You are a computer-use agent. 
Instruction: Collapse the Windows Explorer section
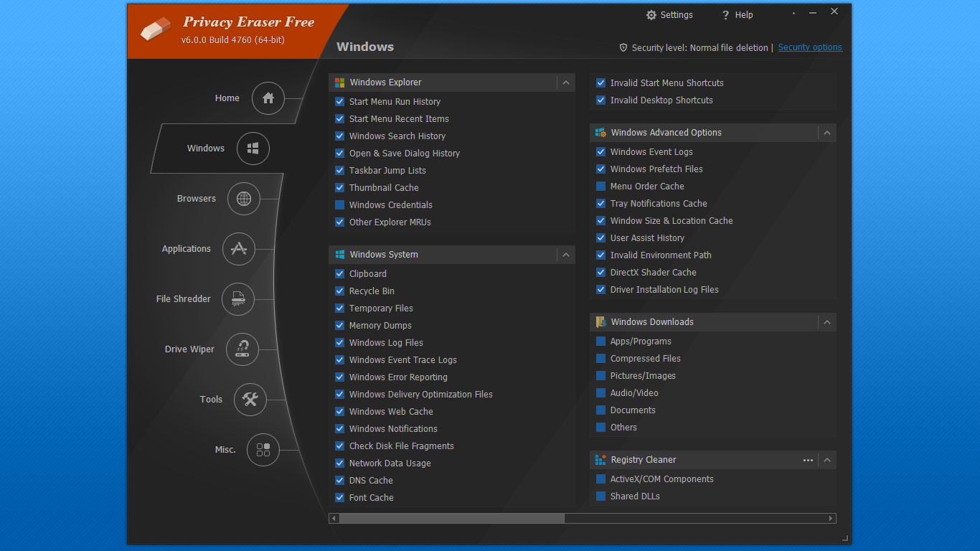[565, 82]
